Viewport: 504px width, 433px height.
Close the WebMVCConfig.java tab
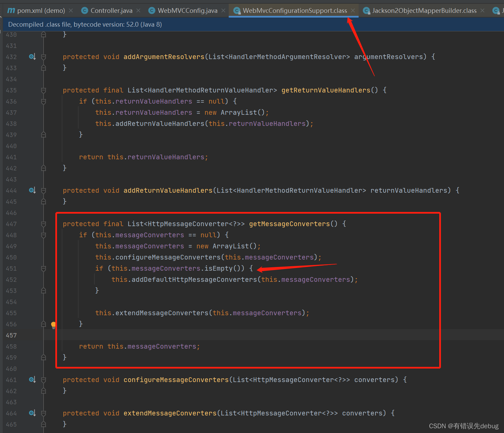[x=223, y=10]
